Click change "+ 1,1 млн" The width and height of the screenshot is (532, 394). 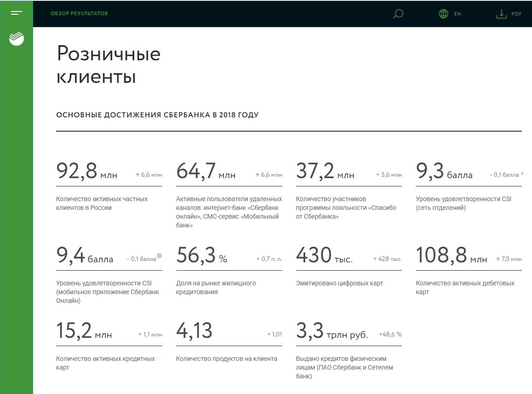(150, 335)
